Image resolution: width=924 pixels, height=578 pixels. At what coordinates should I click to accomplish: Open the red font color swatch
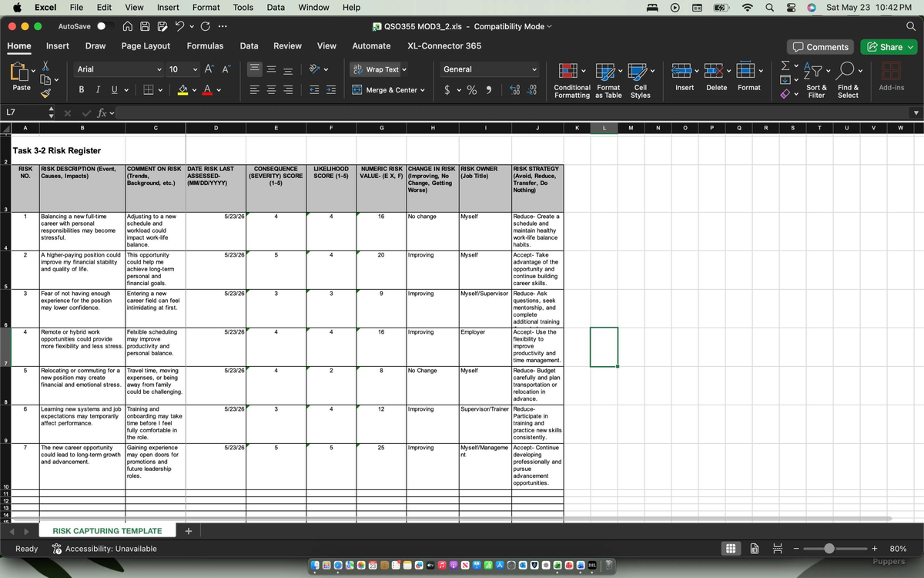pyautogui.click(x=209, y=90)
